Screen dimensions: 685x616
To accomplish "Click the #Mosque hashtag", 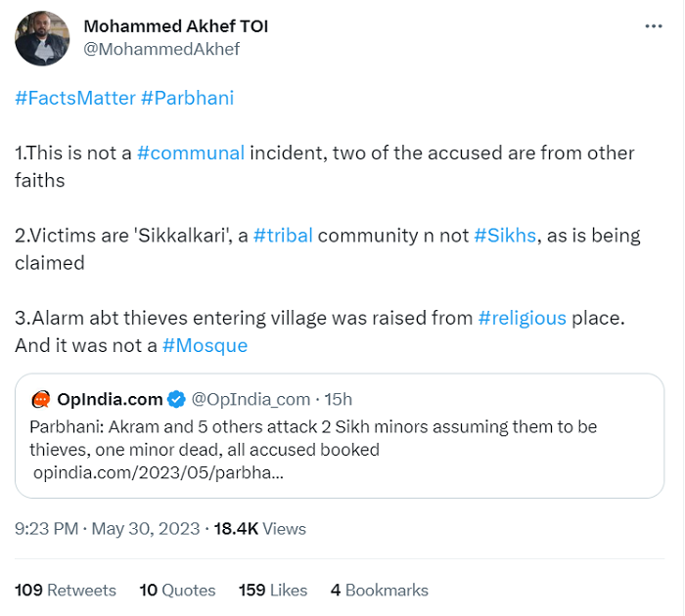I will 205,345.
